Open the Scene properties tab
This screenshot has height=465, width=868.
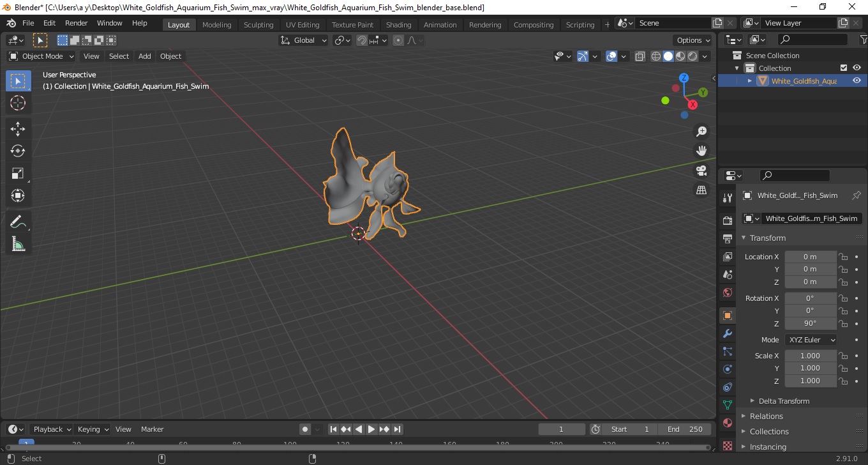coord(728,275)
